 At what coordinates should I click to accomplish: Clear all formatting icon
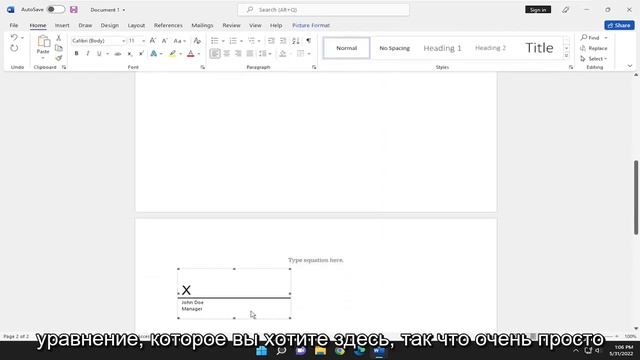tap(197, 41)
